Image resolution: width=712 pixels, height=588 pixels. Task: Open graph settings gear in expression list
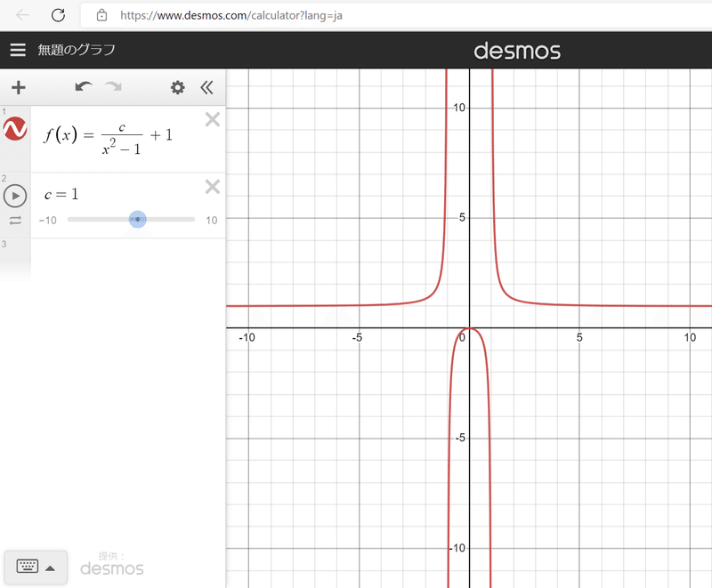tap(177, 87)
